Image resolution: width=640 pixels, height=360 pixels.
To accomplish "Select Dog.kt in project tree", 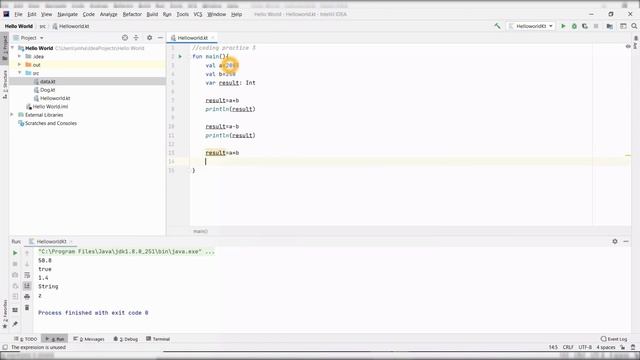I will pos(47,90).
